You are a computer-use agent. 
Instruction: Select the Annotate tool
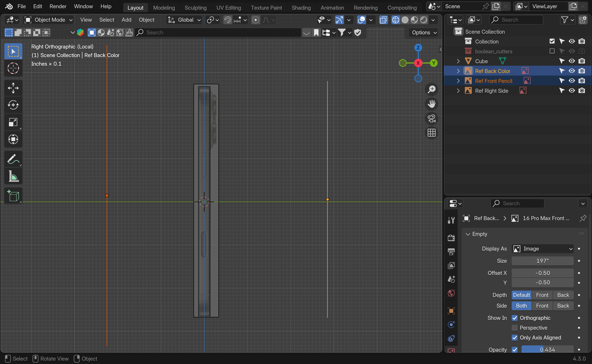tap(13, 159)
